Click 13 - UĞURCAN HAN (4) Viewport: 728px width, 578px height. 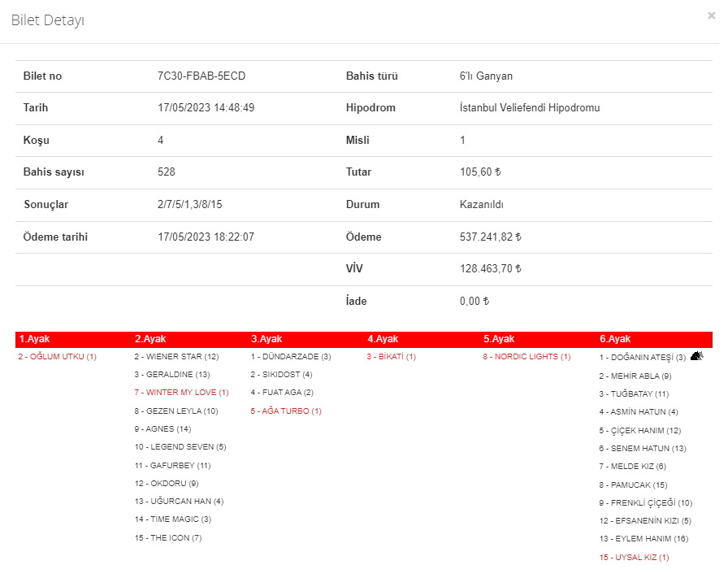pos(180,502)
